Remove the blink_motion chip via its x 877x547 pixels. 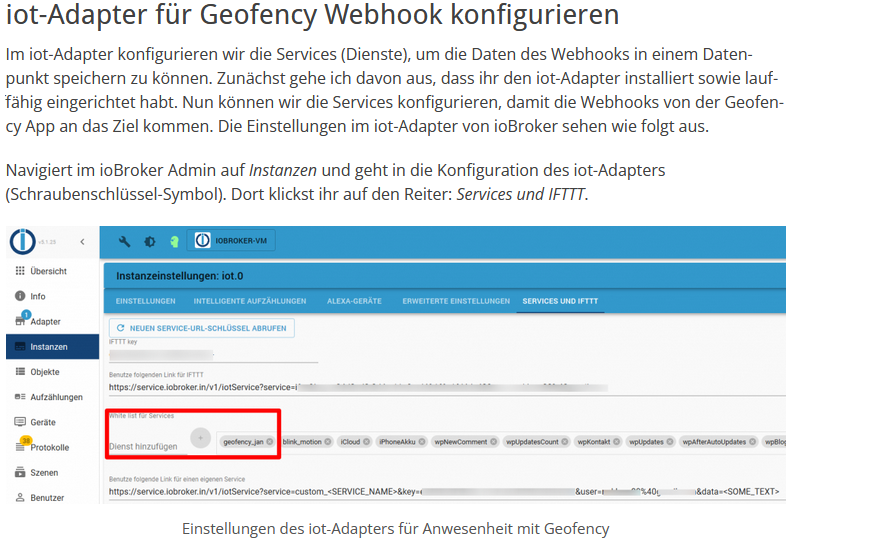click(x=328, y=442)
